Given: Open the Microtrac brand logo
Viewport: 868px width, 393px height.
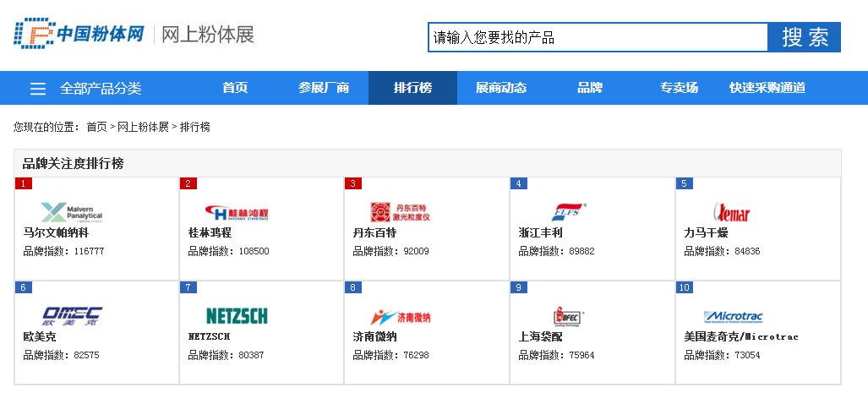Looking at the screenshot, I should pyautogui.click(x=733, y=316).
